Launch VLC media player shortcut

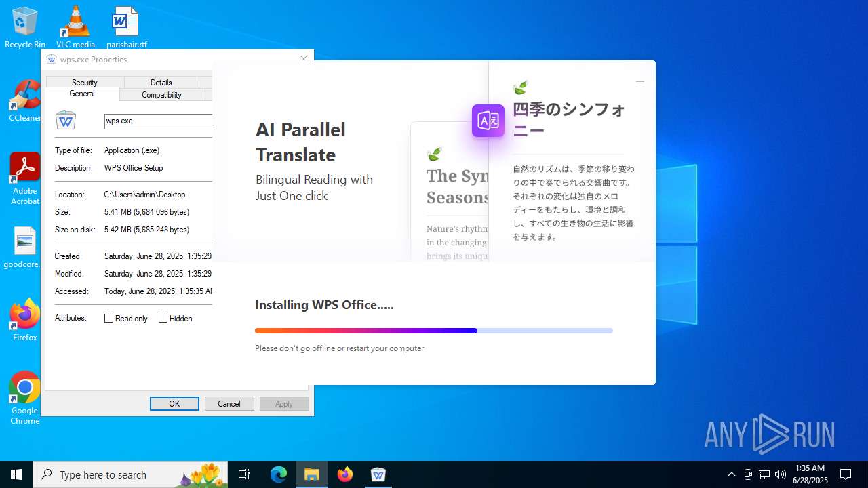click(x=75, y=27)
